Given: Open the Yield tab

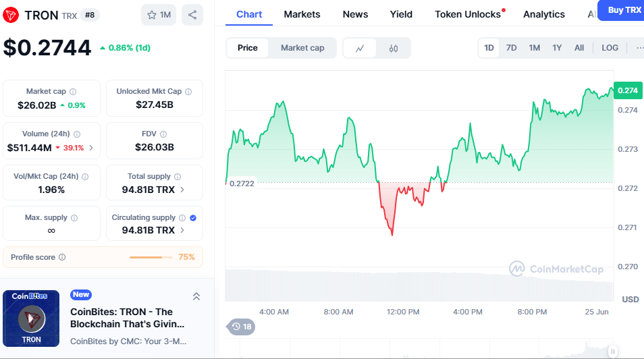Looking at the screenshot, I should tap(401, 14).
